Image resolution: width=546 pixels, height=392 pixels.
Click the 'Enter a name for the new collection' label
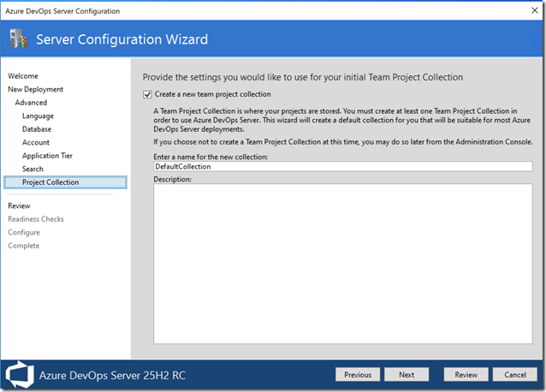click(x=211, y=157)
